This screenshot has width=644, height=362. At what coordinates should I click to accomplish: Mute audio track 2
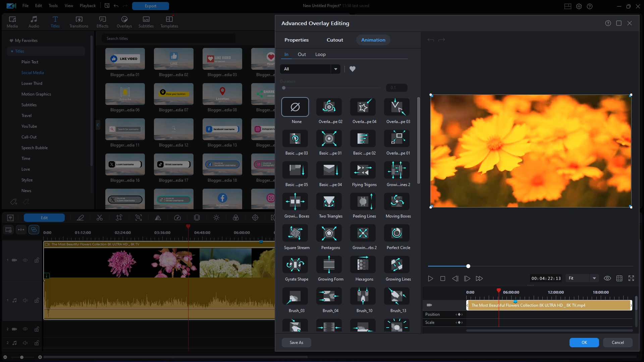[25, 343]
